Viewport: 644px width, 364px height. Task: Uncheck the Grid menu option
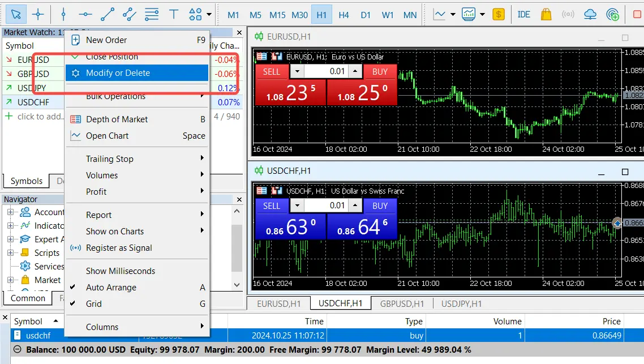94,304
